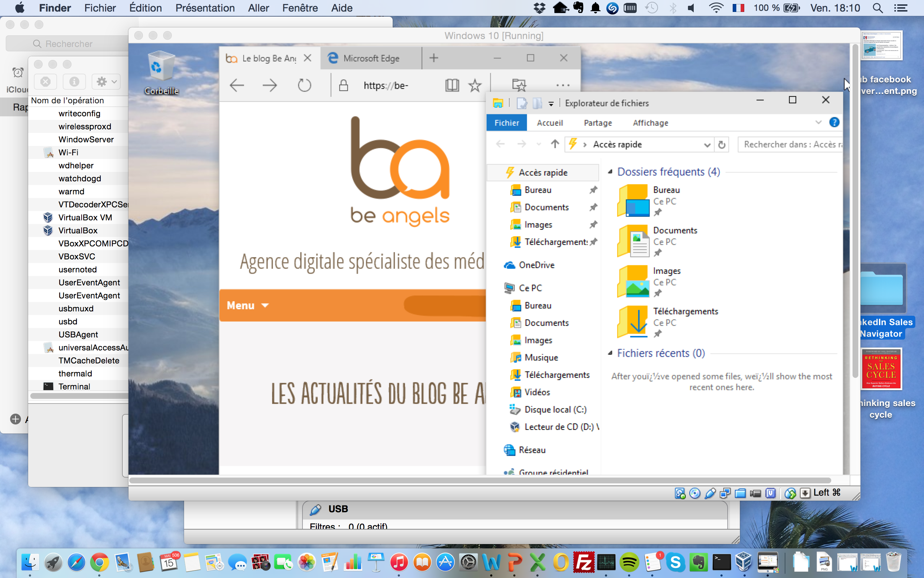Select Accès rapide in Explorer sidebar

tap(542, 172)
